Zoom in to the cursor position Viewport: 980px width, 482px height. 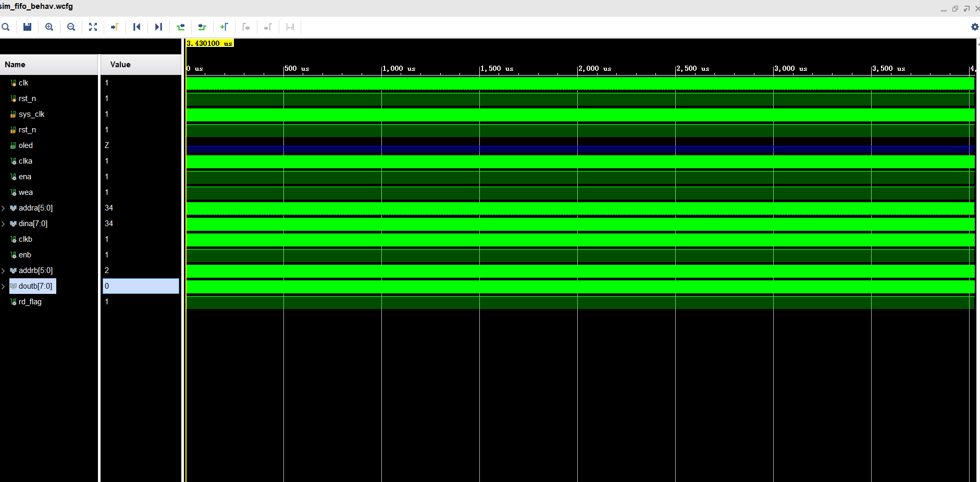coord(115,27)
